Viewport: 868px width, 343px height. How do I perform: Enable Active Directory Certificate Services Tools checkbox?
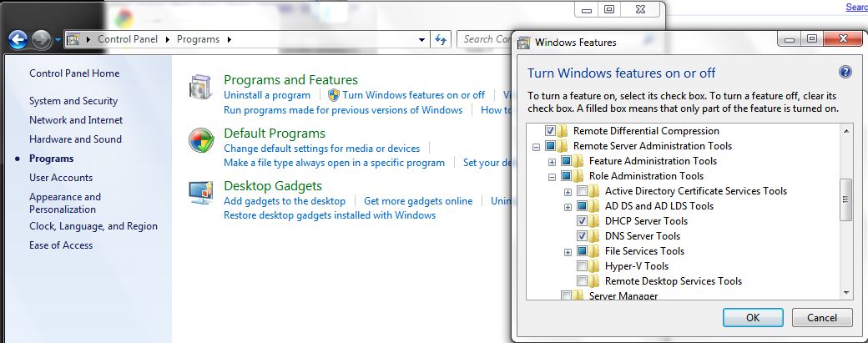[x=582, y=191]
